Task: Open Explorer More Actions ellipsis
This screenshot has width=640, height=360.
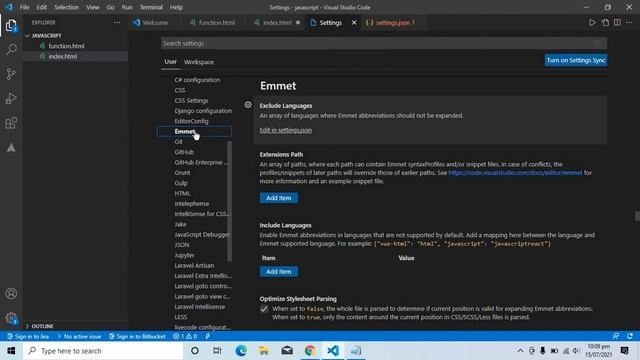Action: tap(117, 22)
